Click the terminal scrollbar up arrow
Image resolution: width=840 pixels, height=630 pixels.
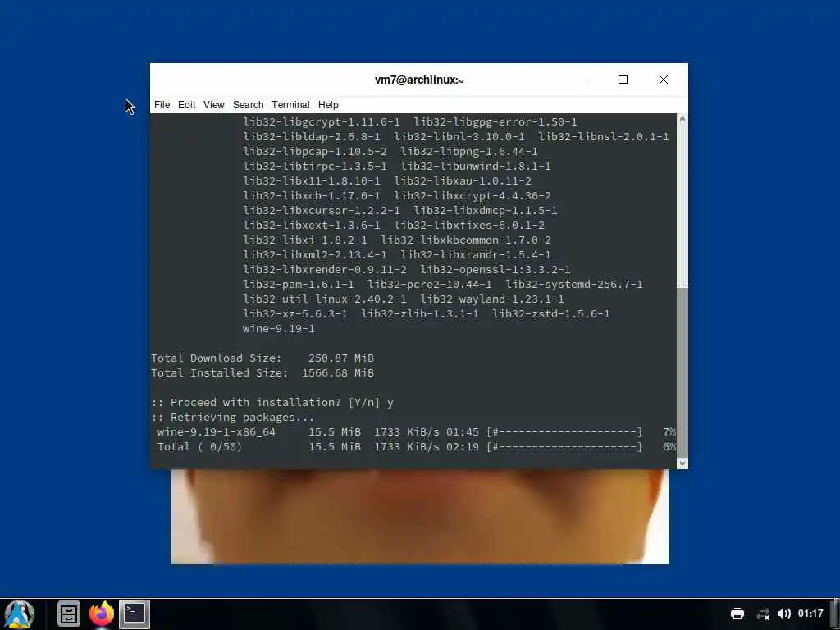click(x=682, y=119)
